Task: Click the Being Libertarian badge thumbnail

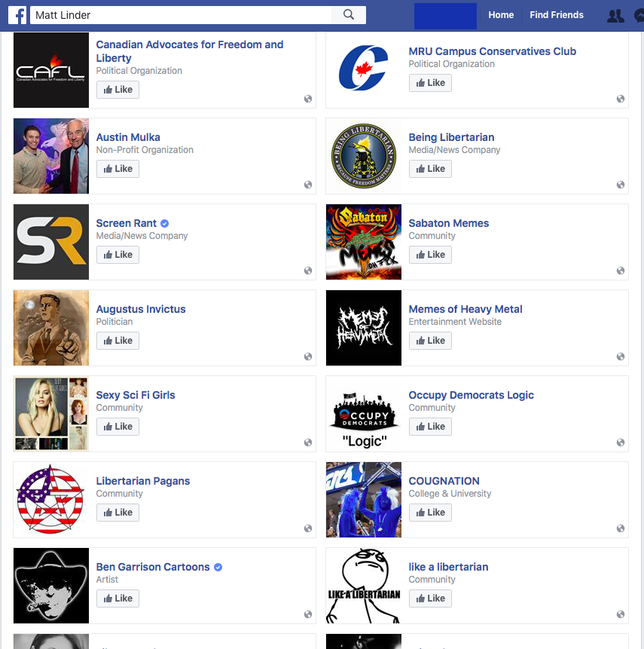Action: 364,156
